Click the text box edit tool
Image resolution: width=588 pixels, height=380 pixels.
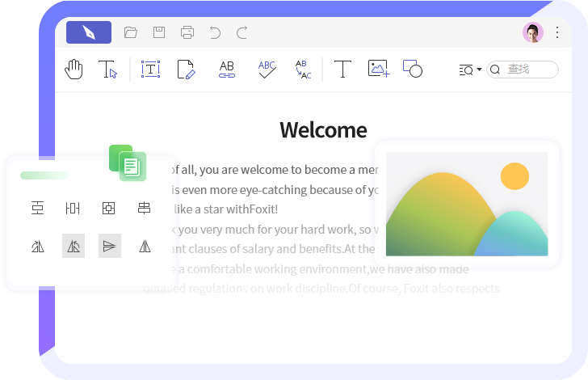[x=150, y=70]
